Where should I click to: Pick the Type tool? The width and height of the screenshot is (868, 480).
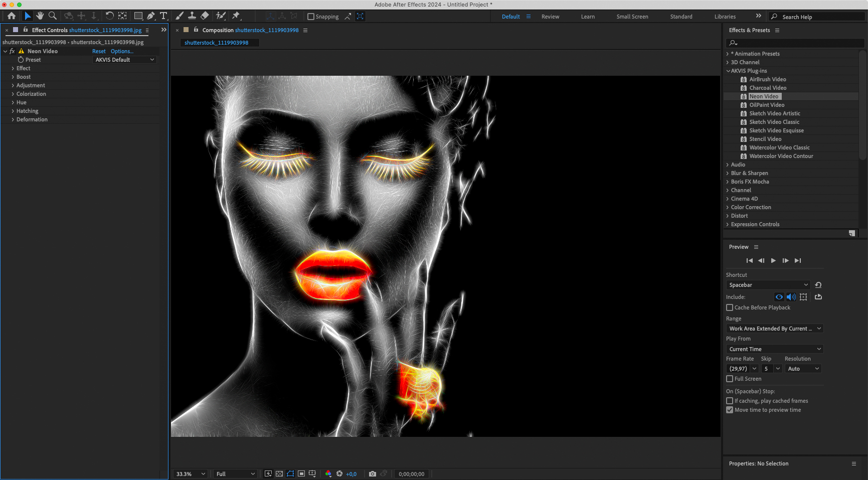pos(163,16)
